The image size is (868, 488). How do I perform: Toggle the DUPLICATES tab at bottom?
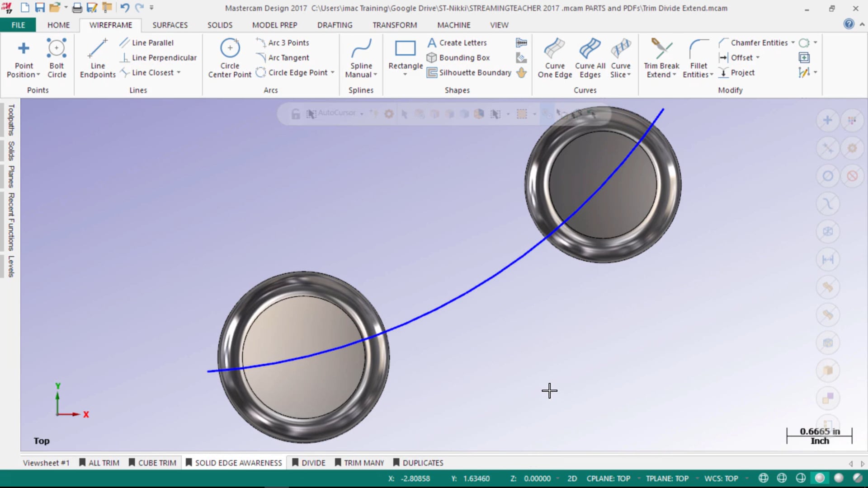click(423, 462)
